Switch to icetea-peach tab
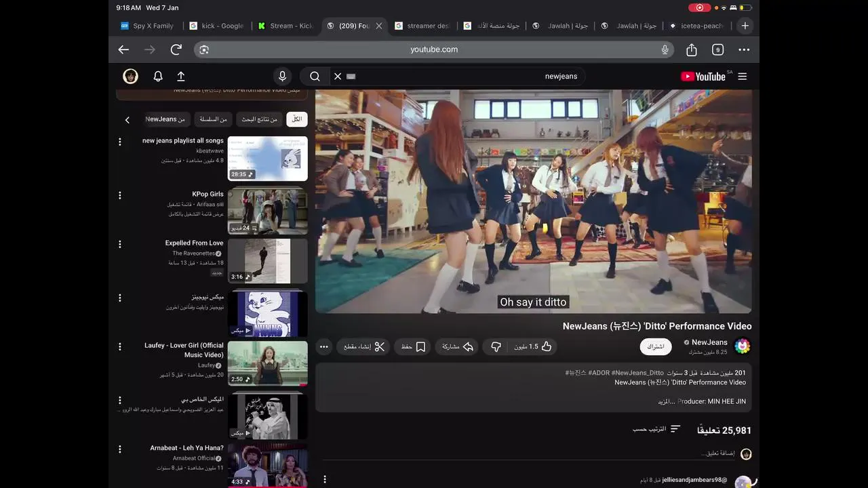This screenshot has width=868, height=488. coord(696,26)
